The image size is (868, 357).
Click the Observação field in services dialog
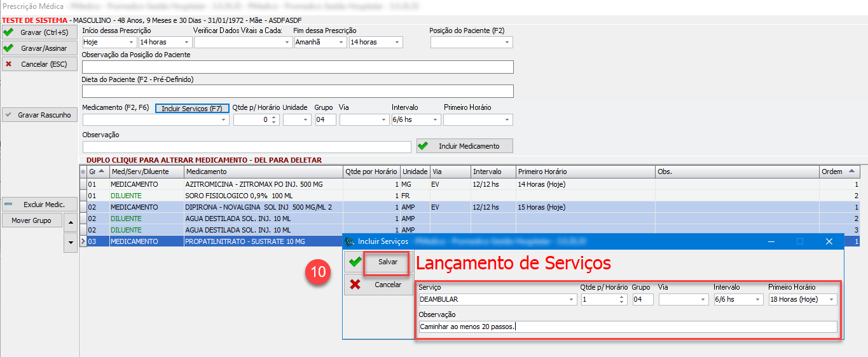coord(627,327)
